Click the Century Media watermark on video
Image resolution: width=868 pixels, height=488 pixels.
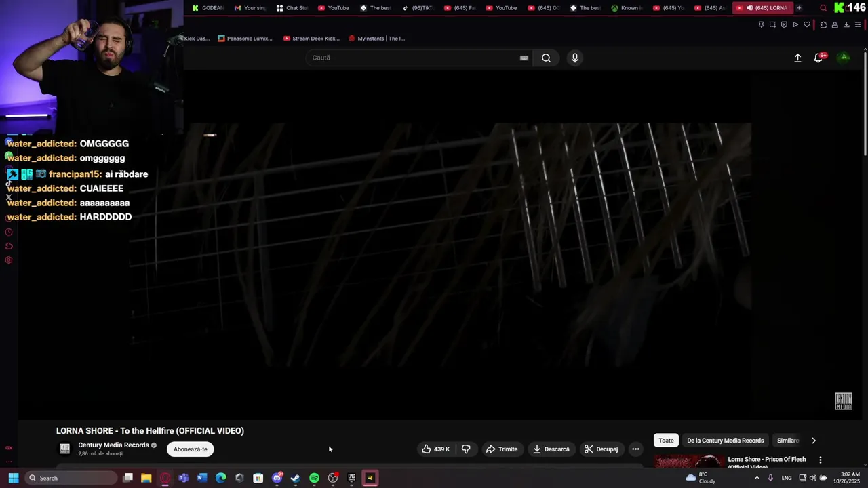coord(844,401)
